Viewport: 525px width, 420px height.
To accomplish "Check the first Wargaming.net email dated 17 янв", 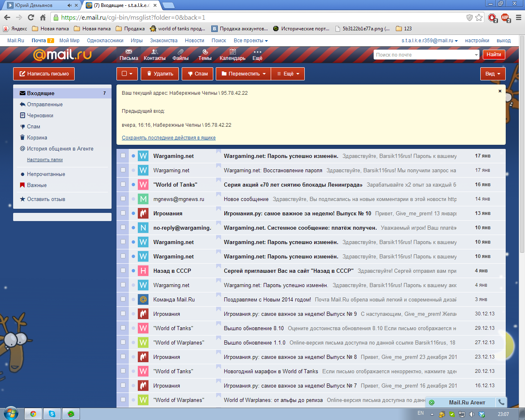I will 123,155.
